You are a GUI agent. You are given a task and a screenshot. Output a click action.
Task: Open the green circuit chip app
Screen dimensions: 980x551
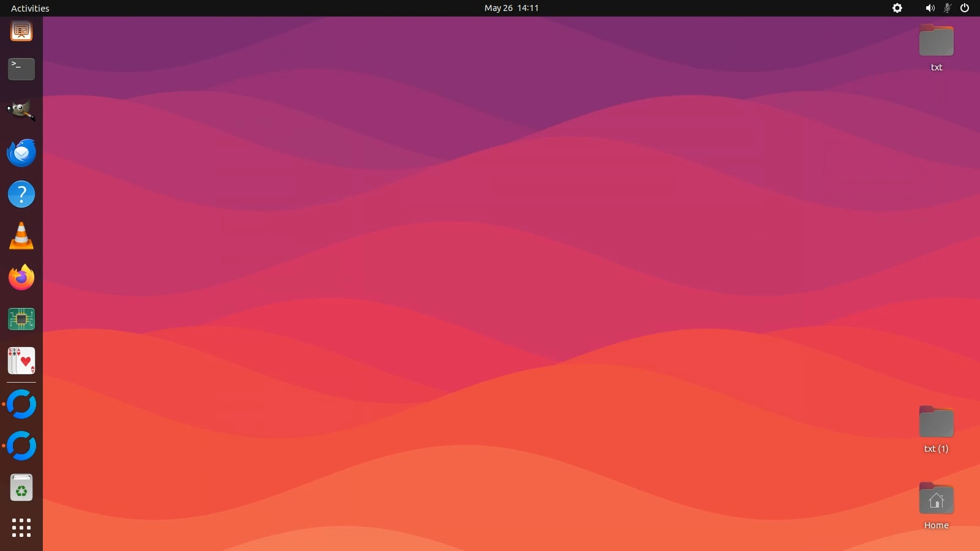click(21, 320)
